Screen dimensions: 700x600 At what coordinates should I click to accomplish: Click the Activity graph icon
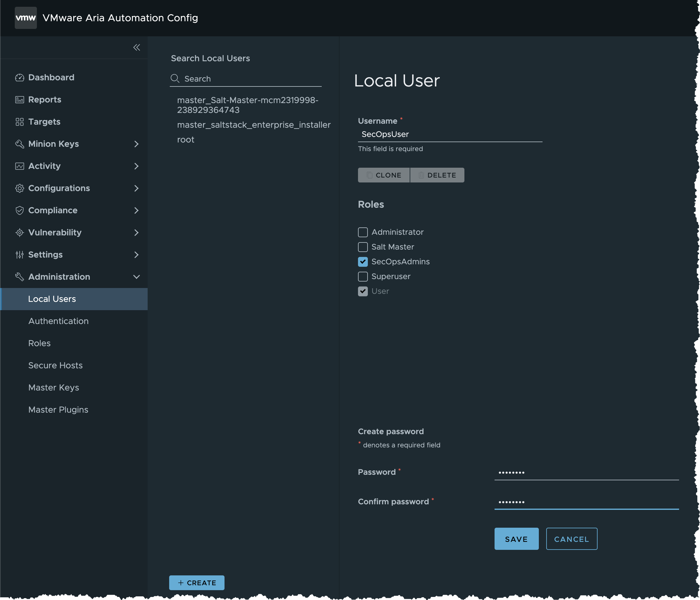(x=20, y=166)
